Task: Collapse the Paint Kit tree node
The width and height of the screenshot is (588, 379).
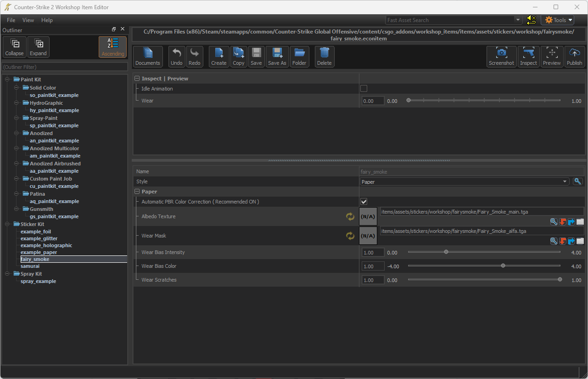Action: (7, 79)
